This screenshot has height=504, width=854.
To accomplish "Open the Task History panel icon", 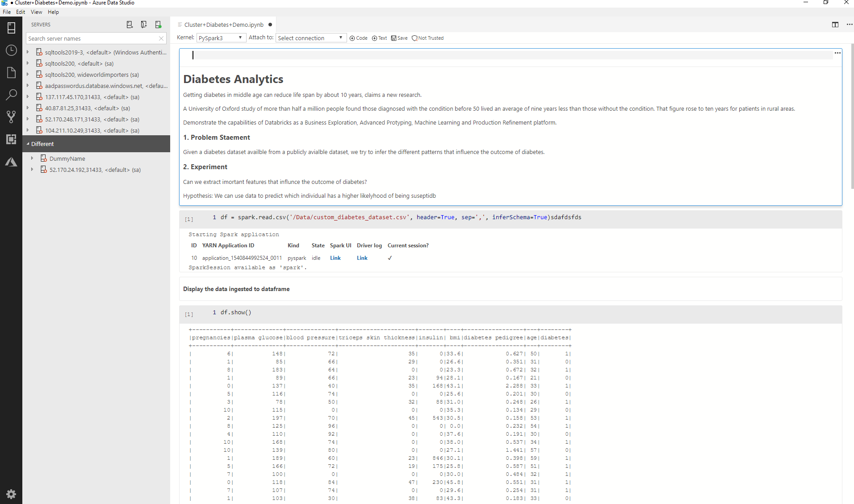I will tap(11, 50).
